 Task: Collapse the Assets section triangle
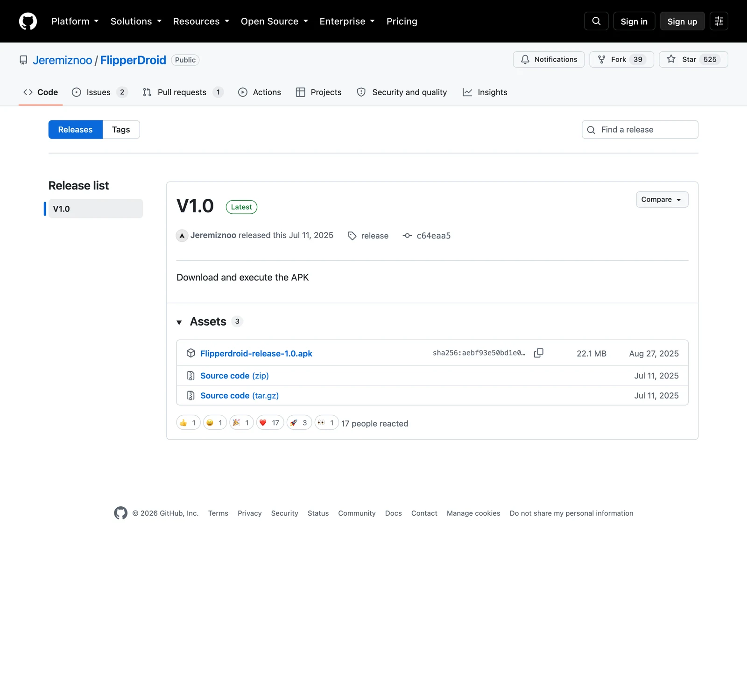[179, 322]
